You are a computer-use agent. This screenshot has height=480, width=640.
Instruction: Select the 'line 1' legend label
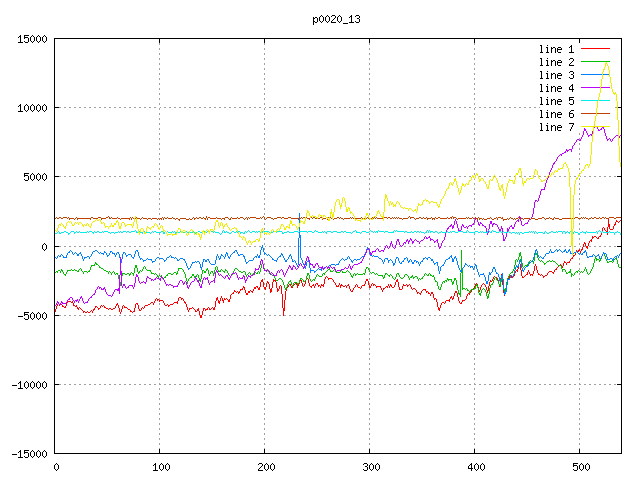click(x=556, y=49)
